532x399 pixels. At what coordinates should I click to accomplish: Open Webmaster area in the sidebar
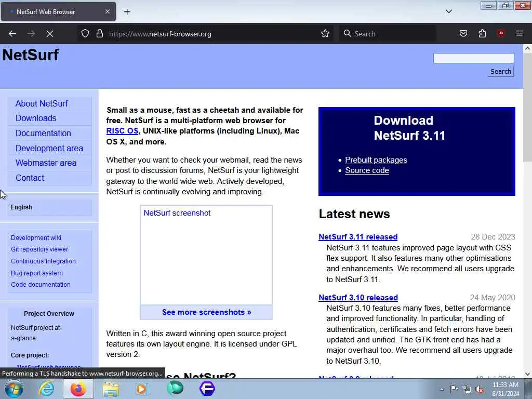point(46,163)
